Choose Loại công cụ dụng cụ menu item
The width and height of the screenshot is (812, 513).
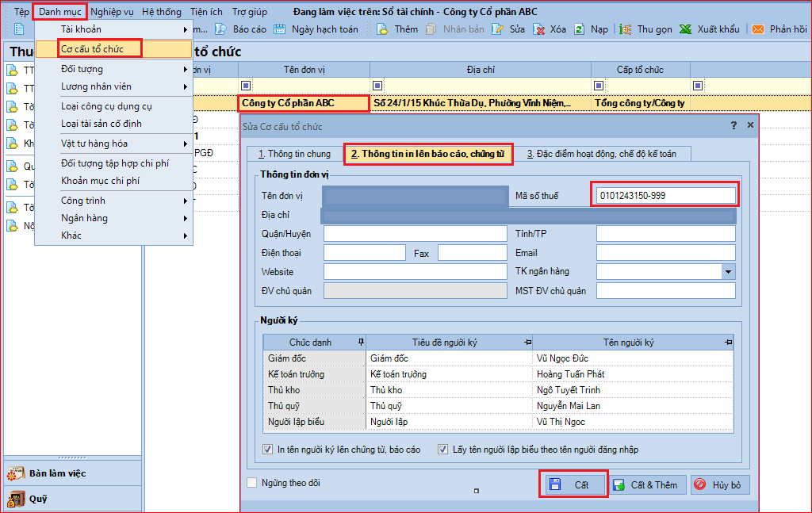pyautogui.click(x=107, y=106)
